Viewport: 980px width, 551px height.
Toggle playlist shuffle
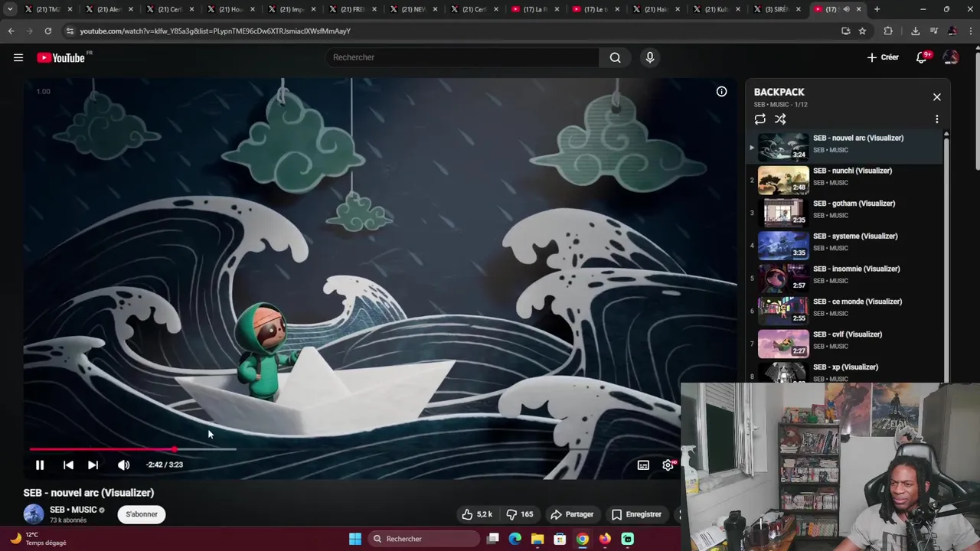point(780,119)
